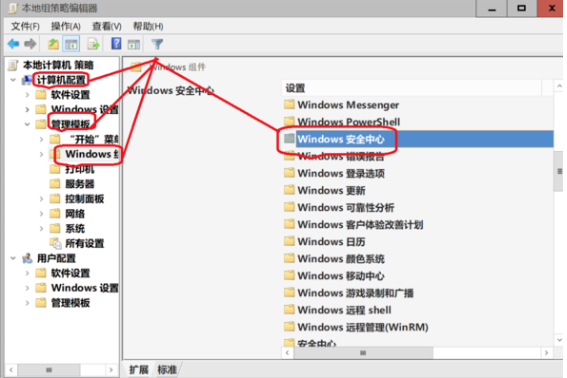Viewport: 567px width, 378px height.
Task: Select Windows 颜色系统 folder
Action: pyautogui.click(x=341, y=259)
